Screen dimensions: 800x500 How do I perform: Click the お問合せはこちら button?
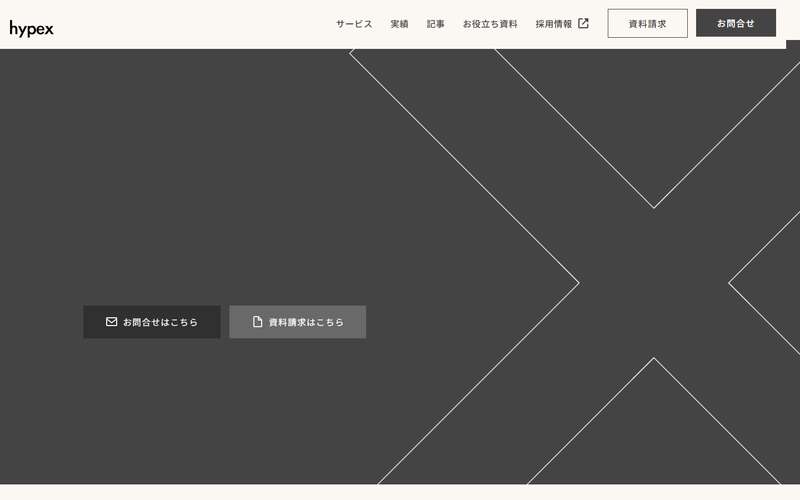click(152, 322)
